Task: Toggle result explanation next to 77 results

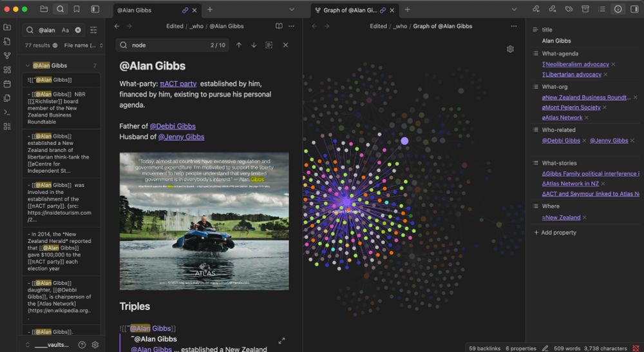Action: click(55, 45)
